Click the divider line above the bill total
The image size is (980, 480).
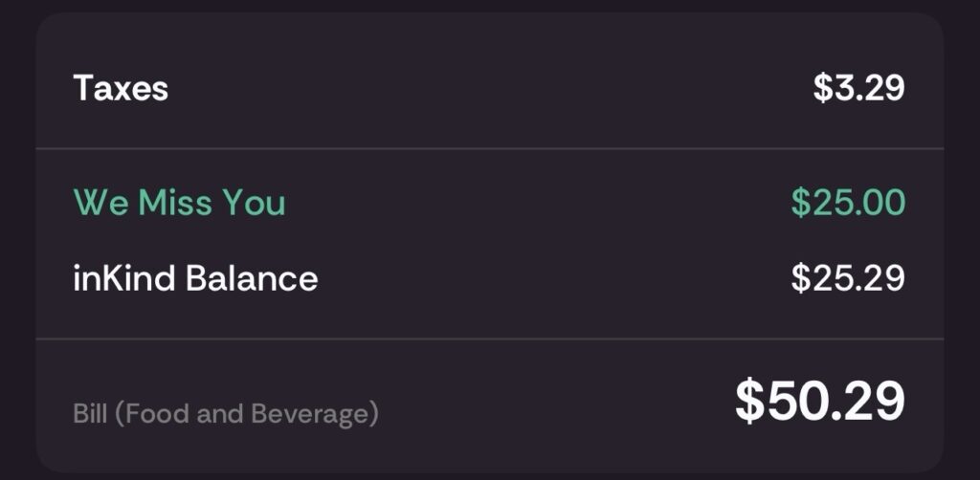490,338
